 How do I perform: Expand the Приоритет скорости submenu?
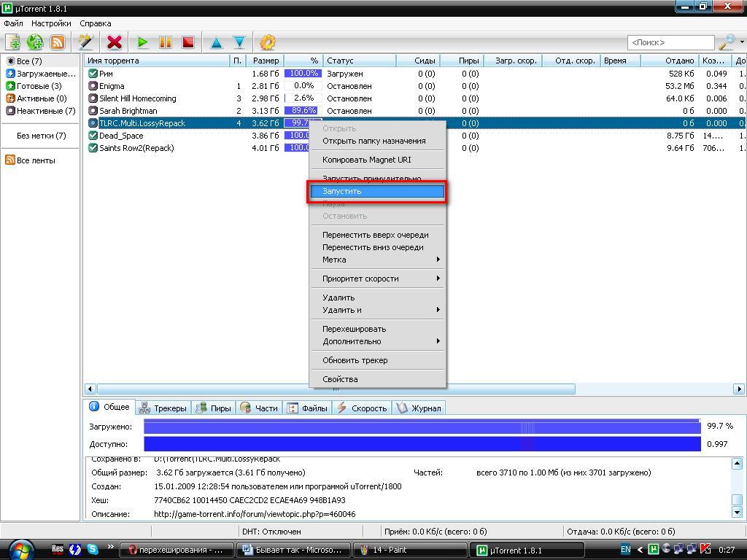377,279
